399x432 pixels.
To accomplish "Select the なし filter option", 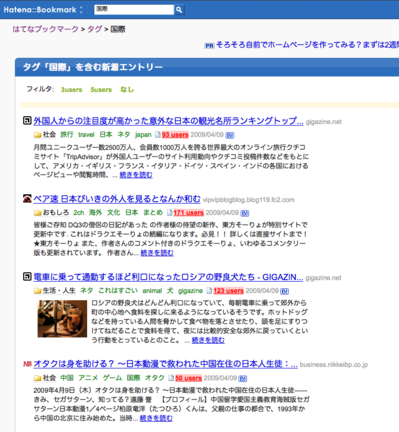I will (127, 89).
